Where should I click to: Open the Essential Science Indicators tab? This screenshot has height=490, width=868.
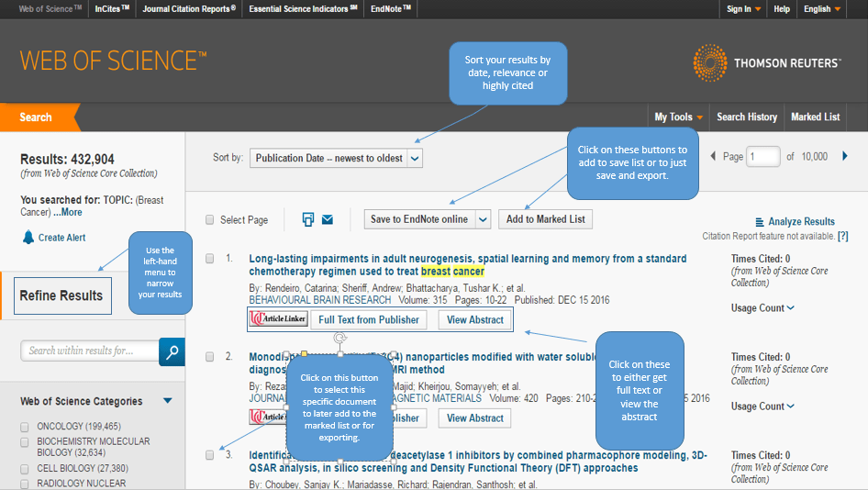coord(303,9)
